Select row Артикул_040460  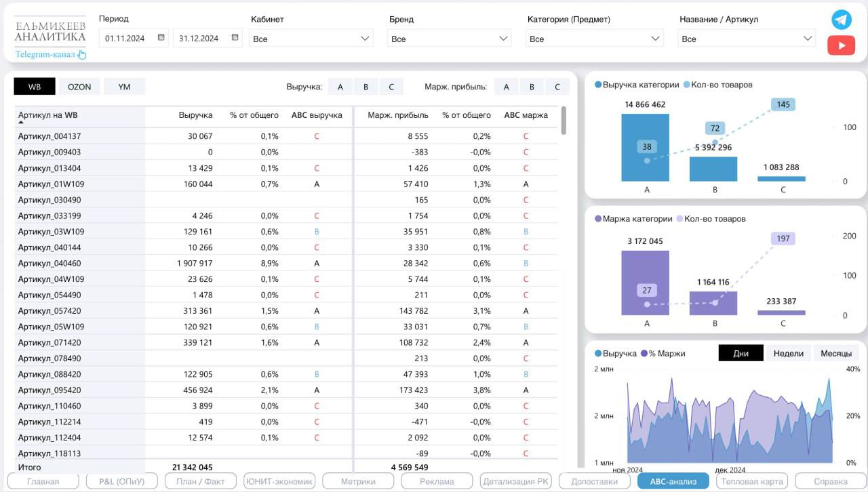pyautogui.click(x=286, y=263)
